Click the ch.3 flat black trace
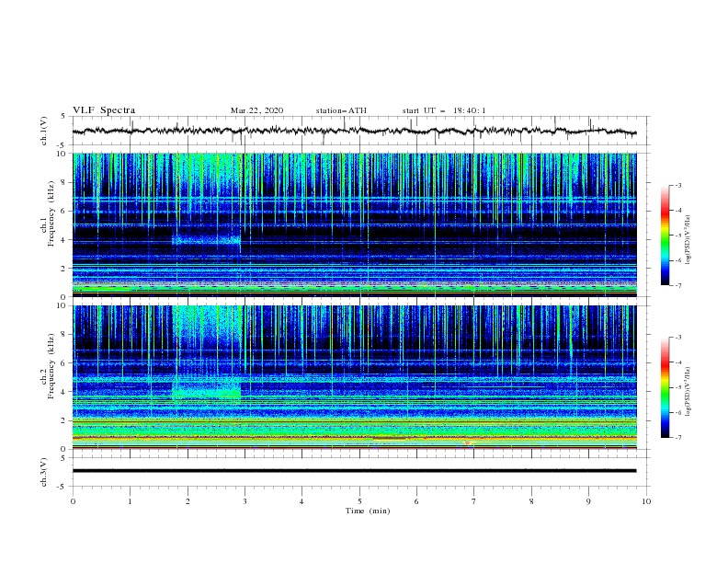 coord(354,471)
